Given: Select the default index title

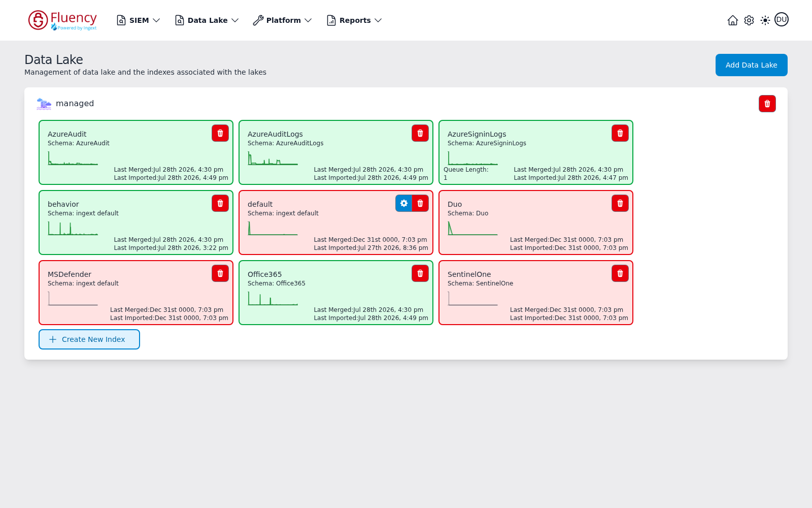Looking at the screenshot, I should coord(260,204).
